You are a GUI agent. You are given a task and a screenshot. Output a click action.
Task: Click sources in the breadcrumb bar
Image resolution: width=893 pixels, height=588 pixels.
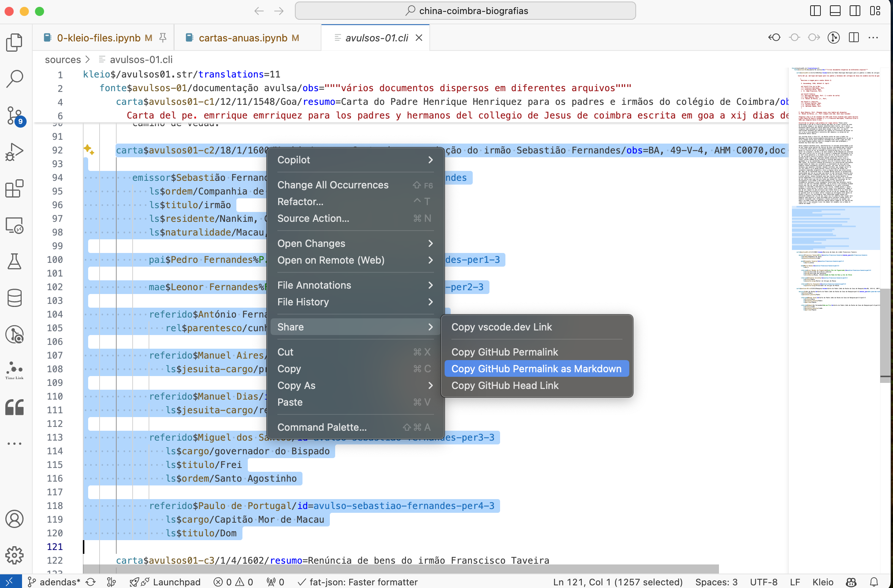coord(63,60)
